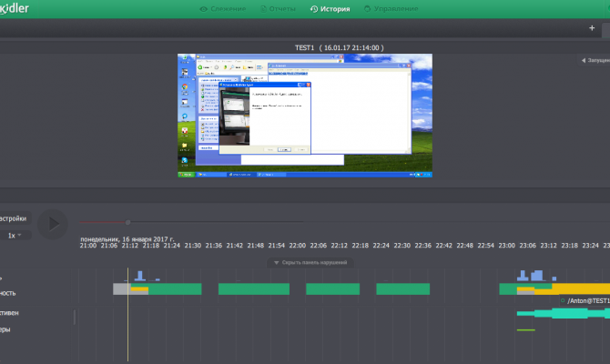Select green activity block near 22:30

point(403,289)
